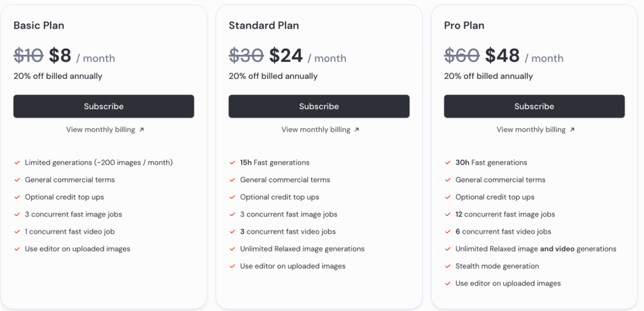Subscribe to the Standard Plan
The image size is (644, 311).
pos(319,106)
